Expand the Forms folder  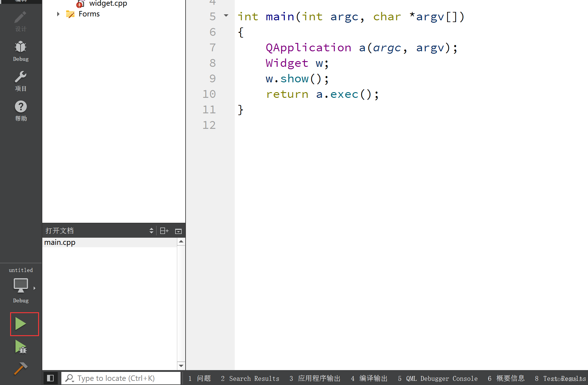click(x=58, y=14)
